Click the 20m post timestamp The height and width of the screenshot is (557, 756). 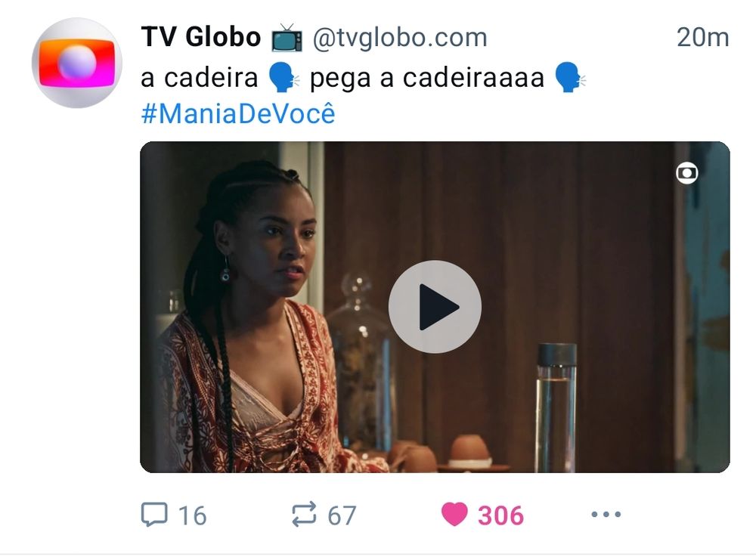point(702,38)
